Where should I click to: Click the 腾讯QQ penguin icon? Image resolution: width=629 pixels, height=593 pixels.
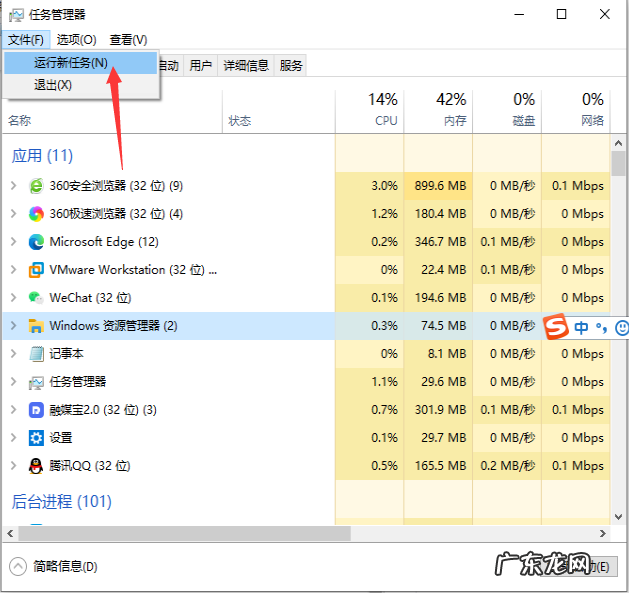pyautogui.click(x=36, y=466)
